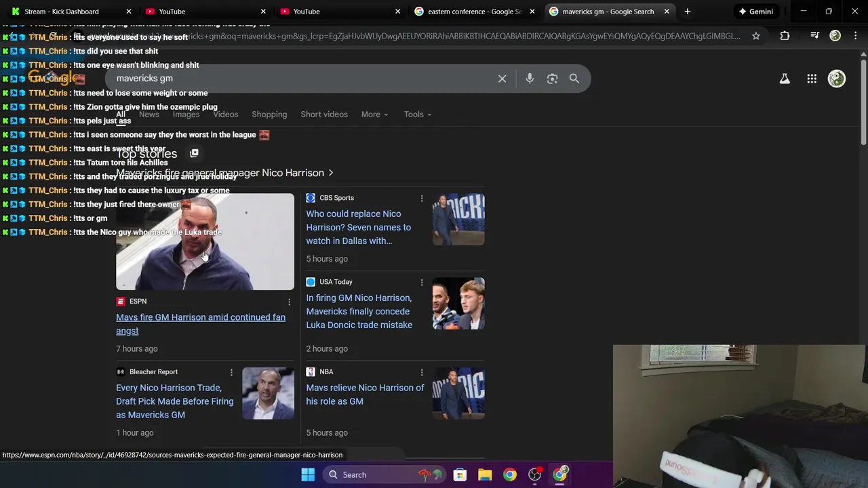Open more options for USA Today story
868x488 pixels.
point(422,283)
